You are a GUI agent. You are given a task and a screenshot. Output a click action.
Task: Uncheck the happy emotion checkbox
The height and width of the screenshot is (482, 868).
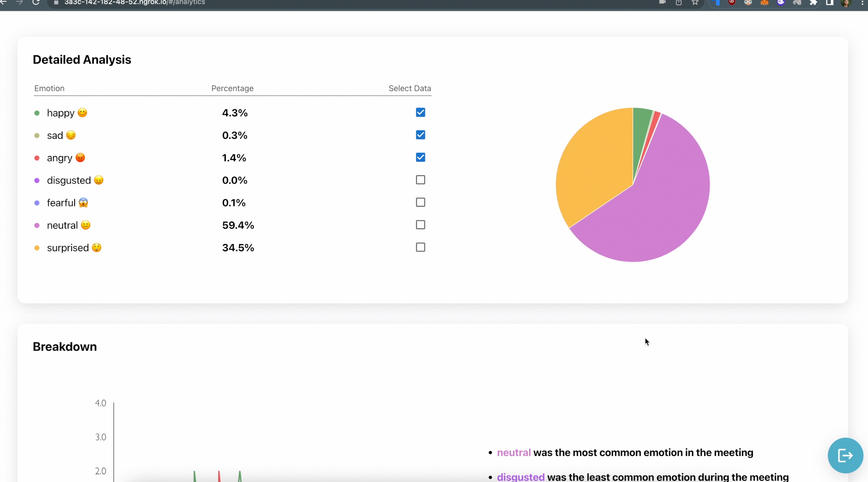click(420, 112)
